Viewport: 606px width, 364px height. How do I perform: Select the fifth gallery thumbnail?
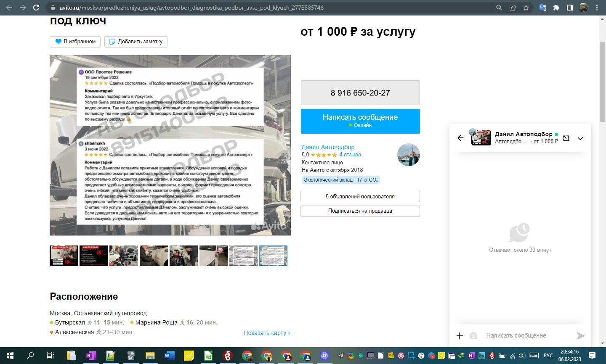pyautogui.click(x=183, y=256)
